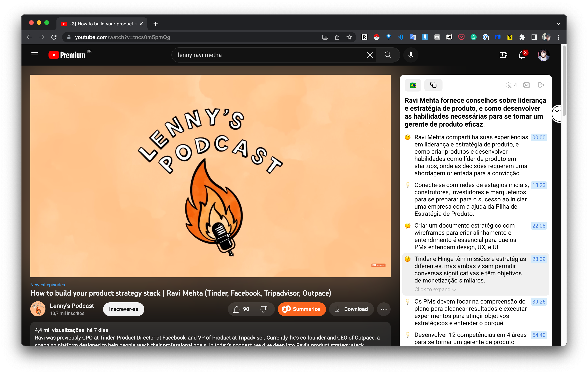Viewport: 588px width, 374px height.
Task: Like the video with the thumbs-up
Action: tap(236, 309)
